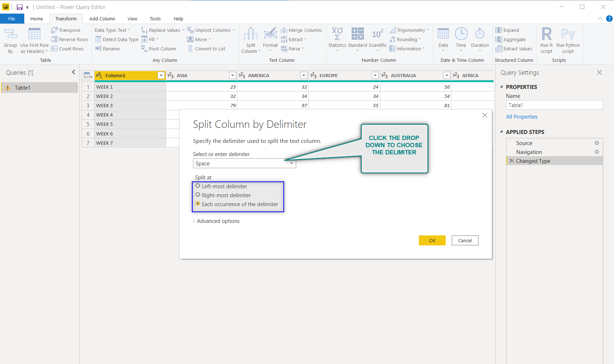Open the ASIA column filter dropdown
The width and height of the screenshot is (614, 364).
coord(233,75)
